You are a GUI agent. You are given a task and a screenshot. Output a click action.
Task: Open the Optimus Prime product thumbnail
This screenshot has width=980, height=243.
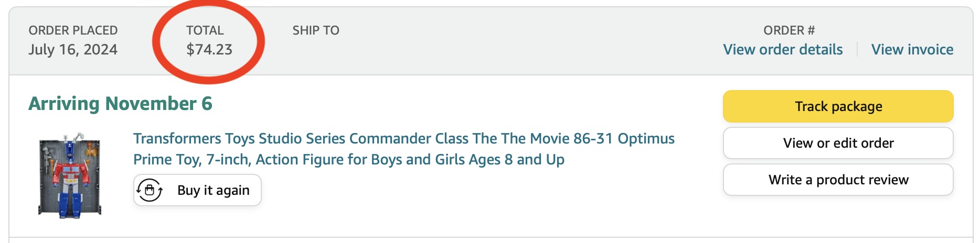[x=70, y=175]
